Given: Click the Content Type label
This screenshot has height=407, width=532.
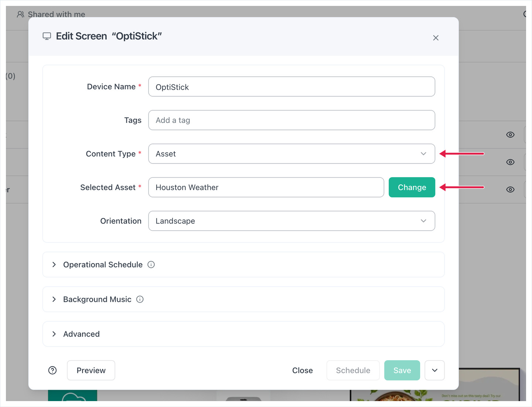Looking at the screenshot, I should tap(111, 154).
